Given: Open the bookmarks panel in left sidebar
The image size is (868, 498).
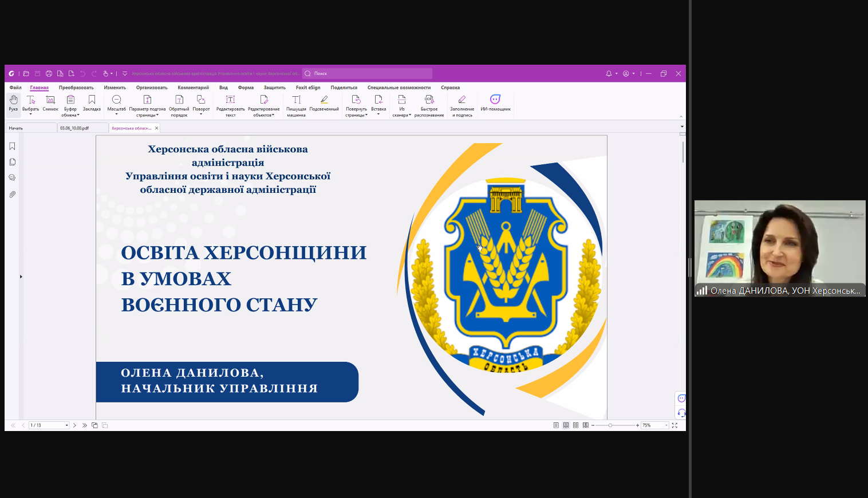Looking at the screenshot, I should click(x=12, y=147).
